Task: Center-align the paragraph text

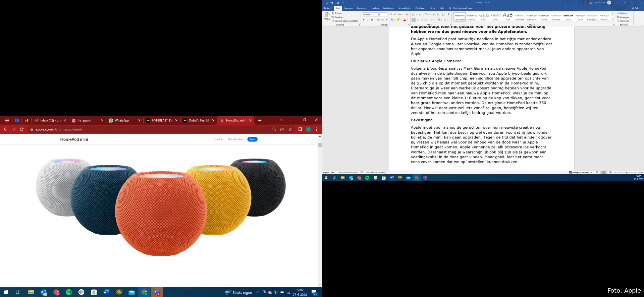Action: 418,19
